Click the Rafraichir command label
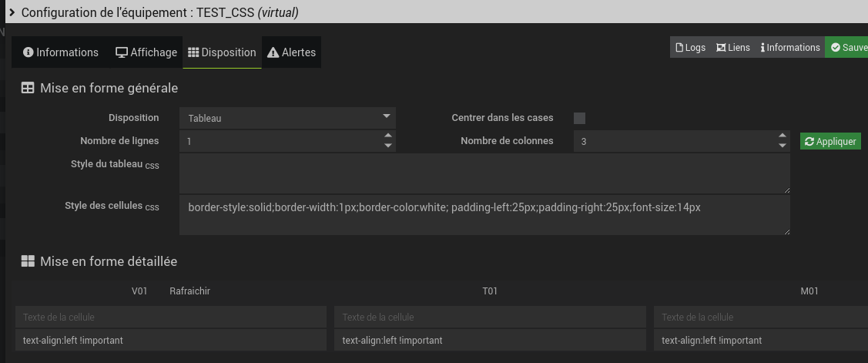 189,291
